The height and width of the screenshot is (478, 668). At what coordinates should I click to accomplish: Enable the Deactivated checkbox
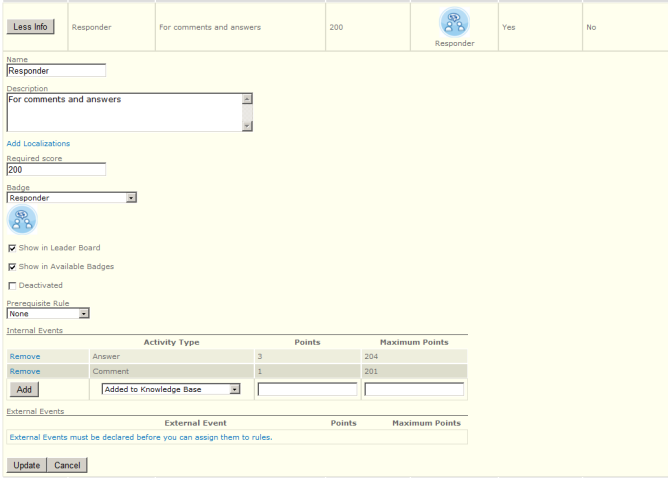(x=12, y=286)
